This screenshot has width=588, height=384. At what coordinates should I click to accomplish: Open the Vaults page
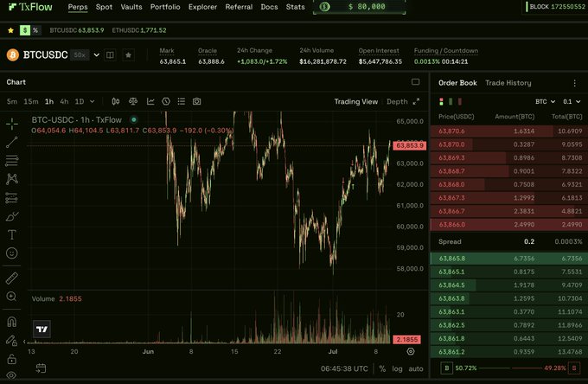[131, 7]
